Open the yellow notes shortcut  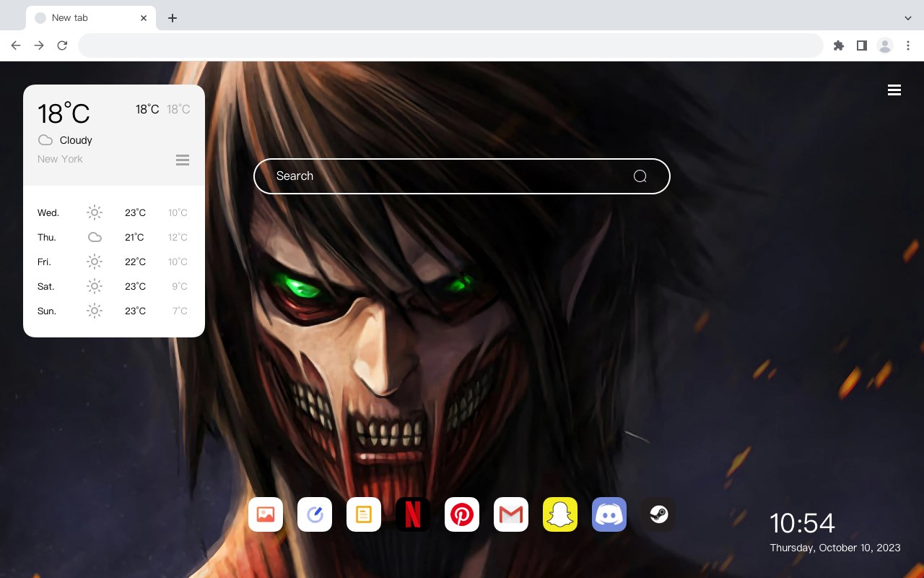(364, 514)
